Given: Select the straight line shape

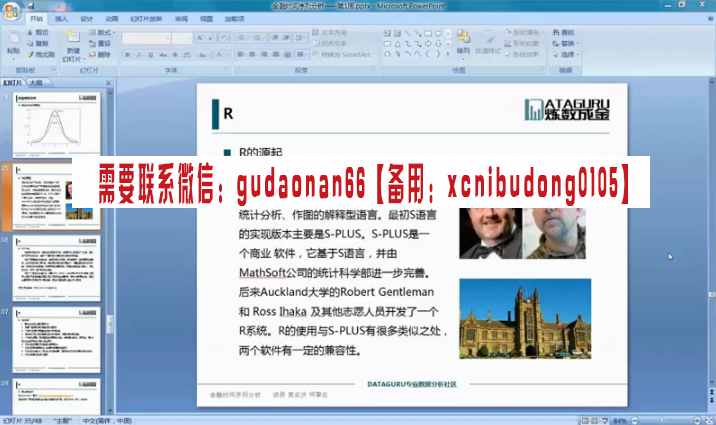Looking at the screenshot, I should click(x=407, y=33).
